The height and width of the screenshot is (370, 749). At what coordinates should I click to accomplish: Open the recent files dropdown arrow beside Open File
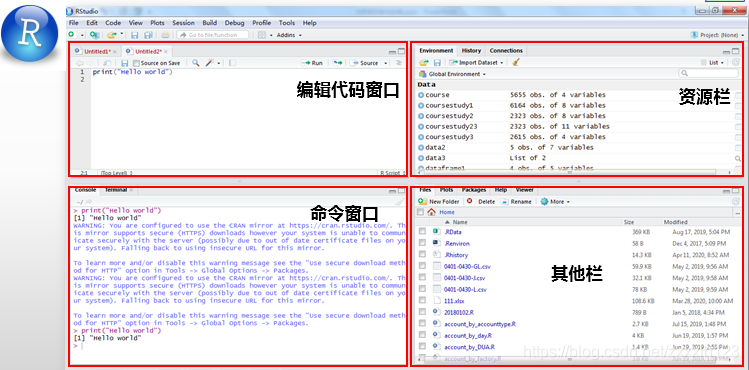pyautogui.click(x=122, y=34)
